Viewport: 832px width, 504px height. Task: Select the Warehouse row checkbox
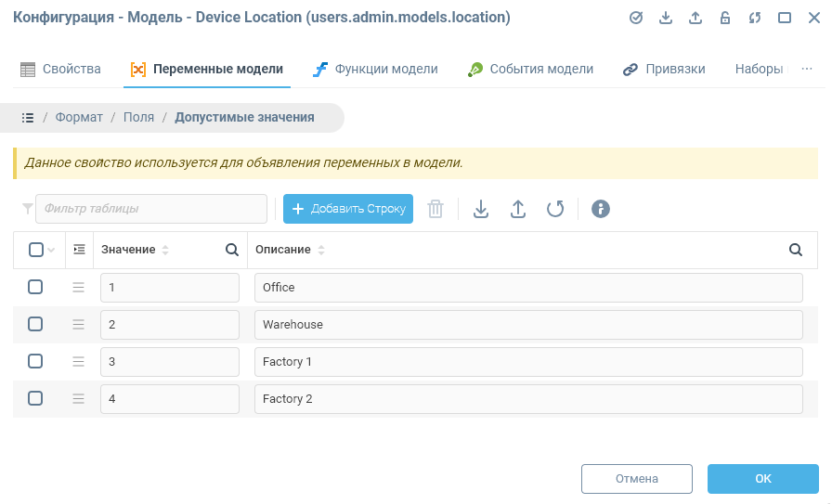35,324
